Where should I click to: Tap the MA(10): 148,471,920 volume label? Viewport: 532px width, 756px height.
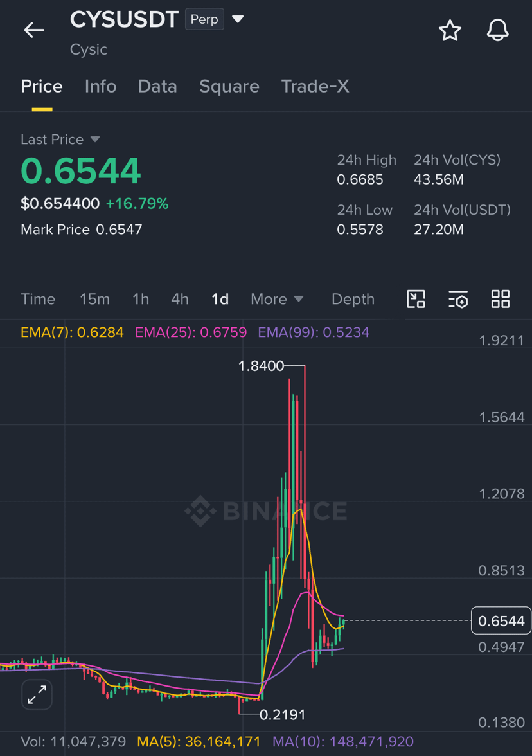343,742
